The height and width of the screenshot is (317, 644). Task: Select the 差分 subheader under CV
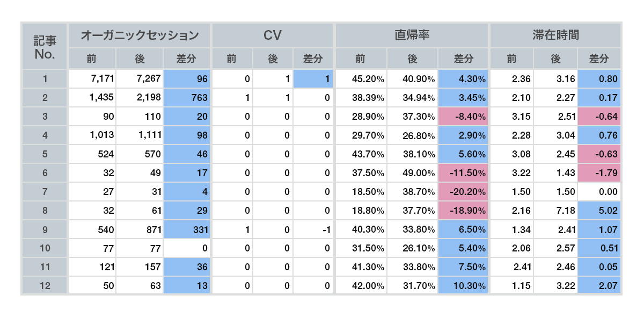tap(313, 59)
